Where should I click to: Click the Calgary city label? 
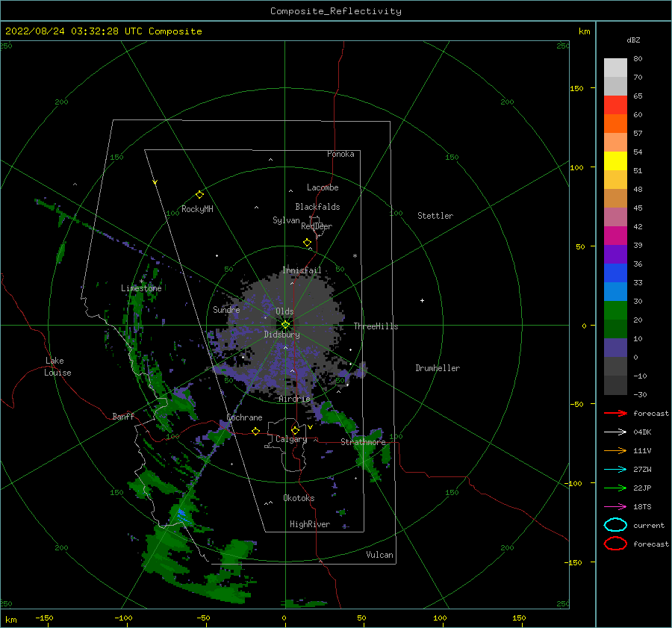click(x=291, y=439)
